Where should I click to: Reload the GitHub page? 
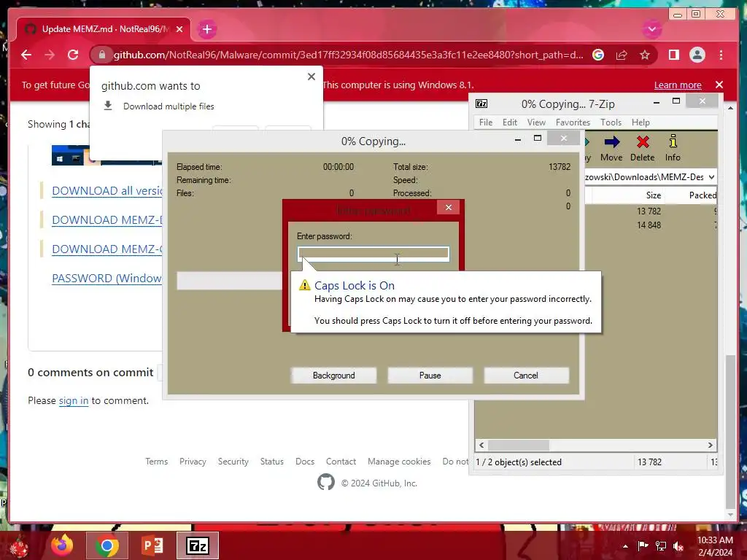tap(73, 55)
